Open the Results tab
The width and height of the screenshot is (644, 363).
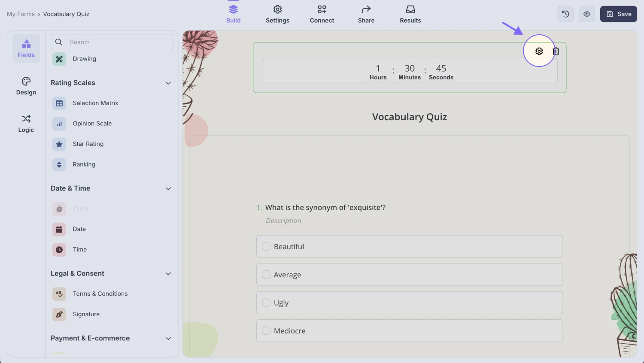tap(410, 14)
